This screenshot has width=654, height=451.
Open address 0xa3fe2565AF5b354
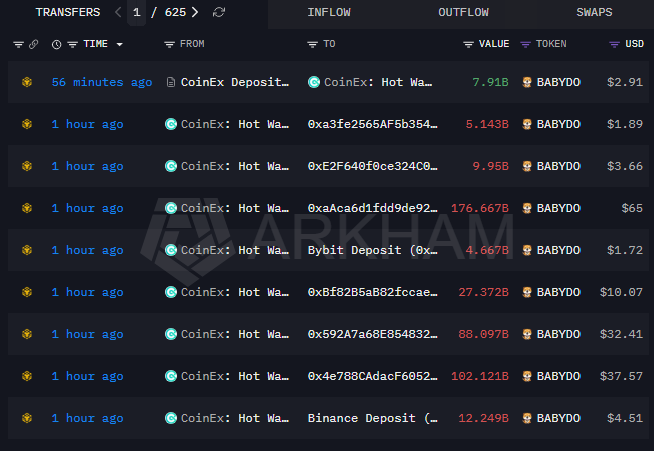[372, 124]
